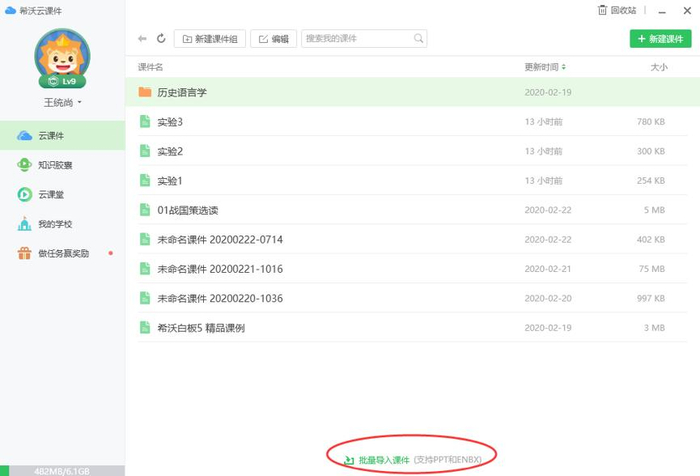The height and width of the screenshot is (476, 700).
Task: Click the refresh icon
Action: pyautogui.click(x=161, y=38)
